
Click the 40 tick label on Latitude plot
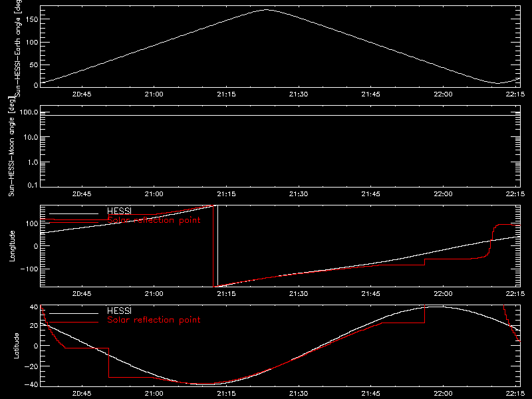tap(34, 307)
